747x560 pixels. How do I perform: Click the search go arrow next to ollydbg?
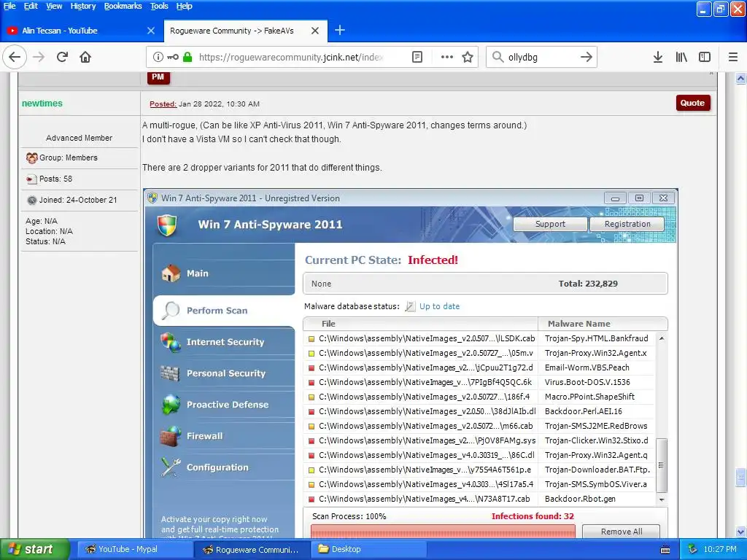pos(587,57)
